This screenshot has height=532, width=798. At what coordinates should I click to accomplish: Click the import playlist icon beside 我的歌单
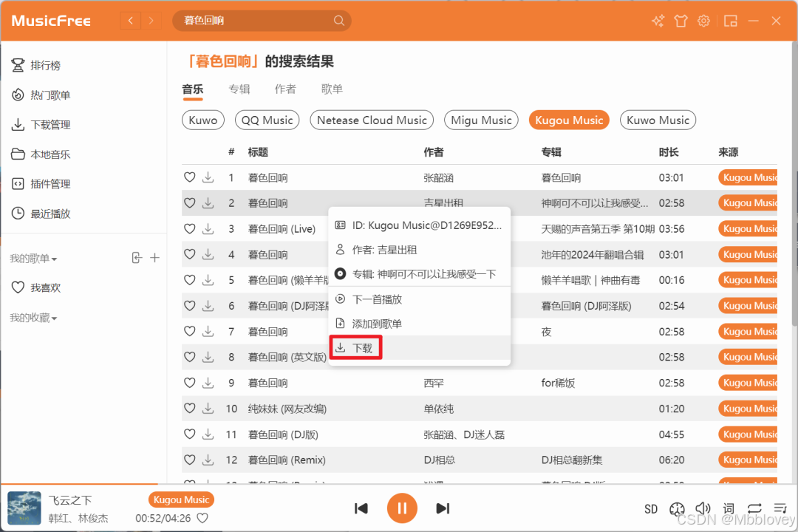137,258
